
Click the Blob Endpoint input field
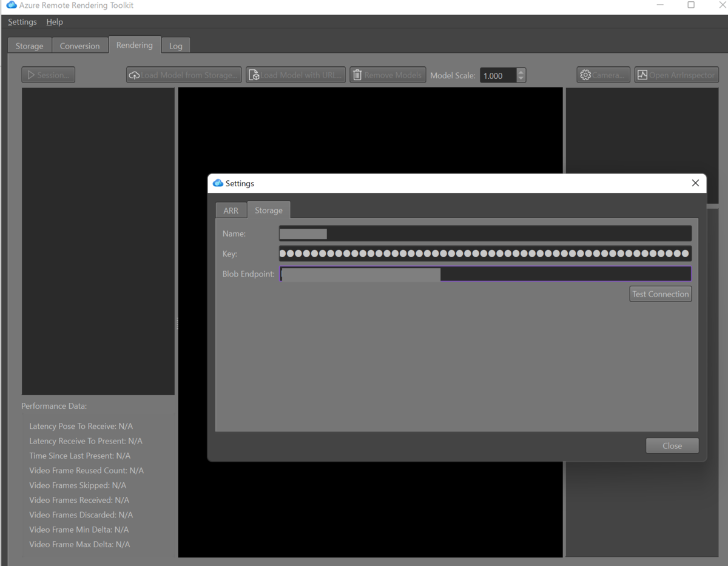tap(485, 274)
